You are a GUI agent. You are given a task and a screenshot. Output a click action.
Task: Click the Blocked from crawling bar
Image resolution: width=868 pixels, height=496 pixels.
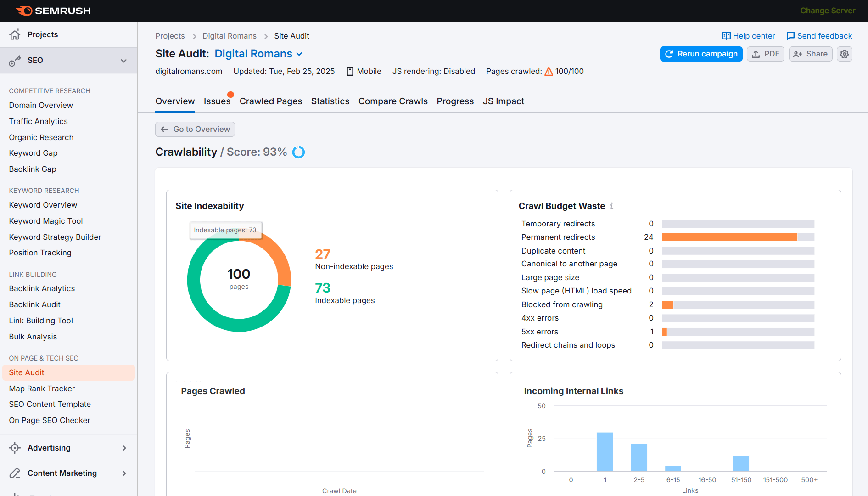[x=667, y=305]
